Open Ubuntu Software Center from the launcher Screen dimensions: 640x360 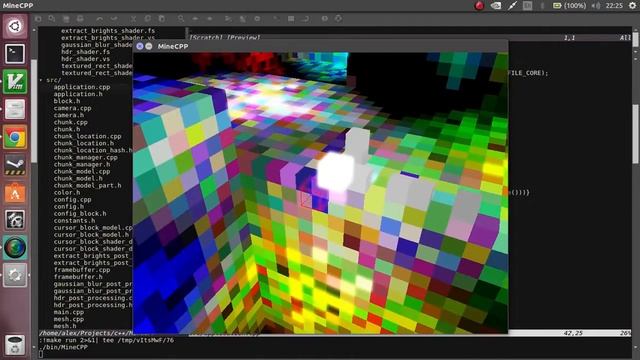(15, 192)
